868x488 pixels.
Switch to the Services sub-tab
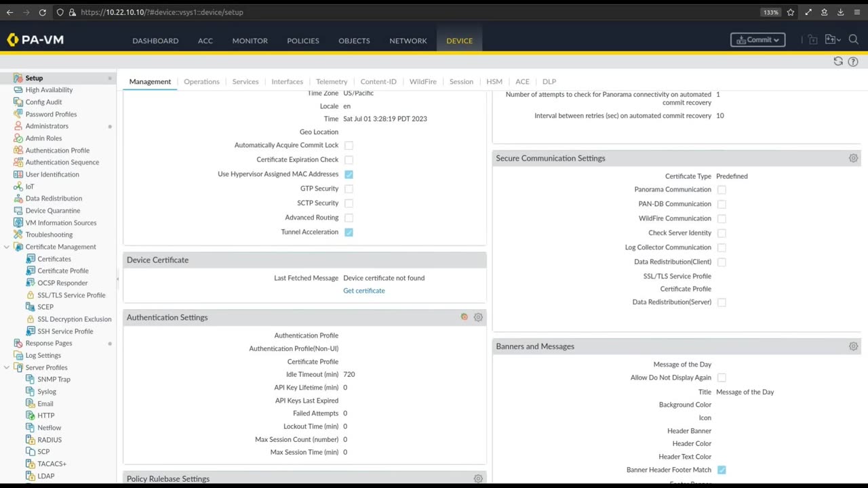pyautogui.click(x=245, y=81)
